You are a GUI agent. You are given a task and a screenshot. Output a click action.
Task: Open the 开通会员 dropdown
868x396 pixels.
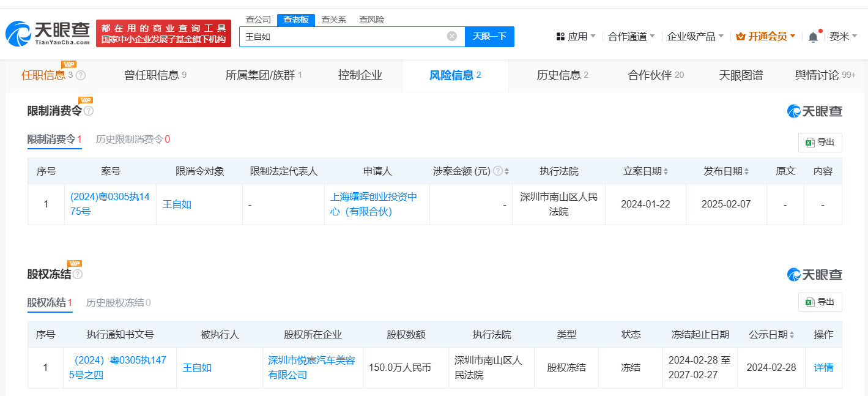[765, 37]
